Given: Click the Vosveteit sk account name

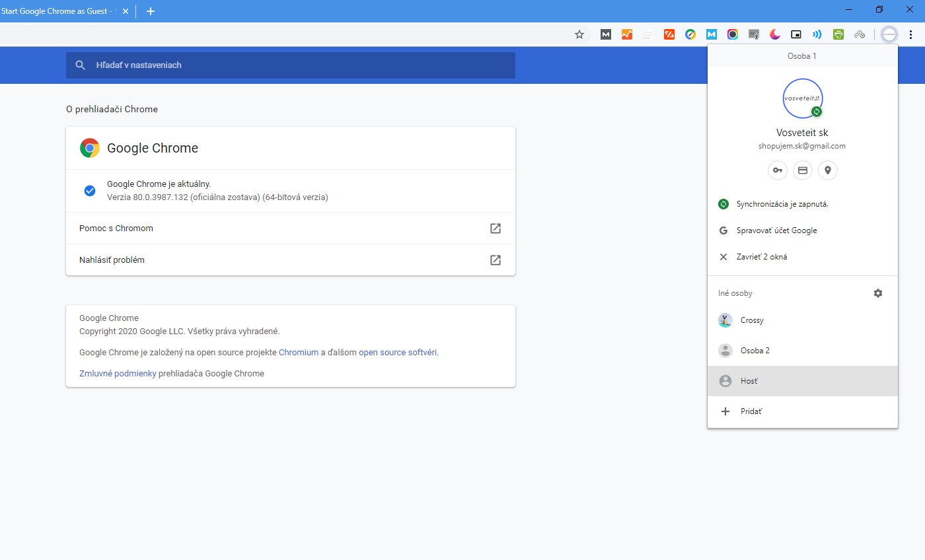Looking at the screenshot, I should pos(803,133).
